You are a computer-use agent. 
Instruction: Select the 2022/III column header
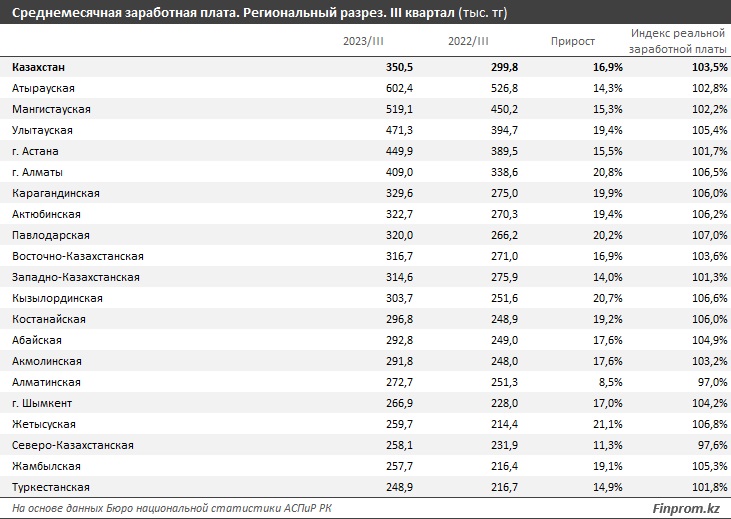point(469,41)
